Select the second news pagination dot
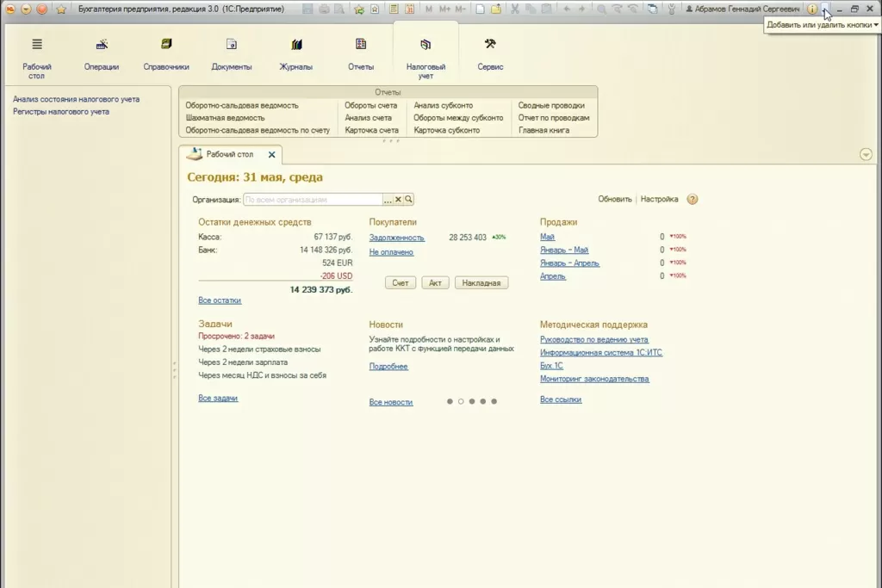The image size is (882, 588). tap(461, 401)
